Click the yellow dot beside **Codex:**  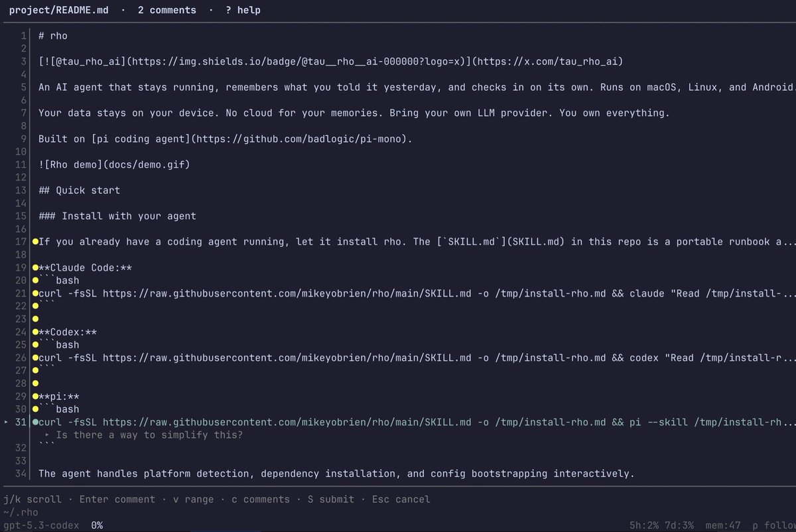tap(35, 332)
